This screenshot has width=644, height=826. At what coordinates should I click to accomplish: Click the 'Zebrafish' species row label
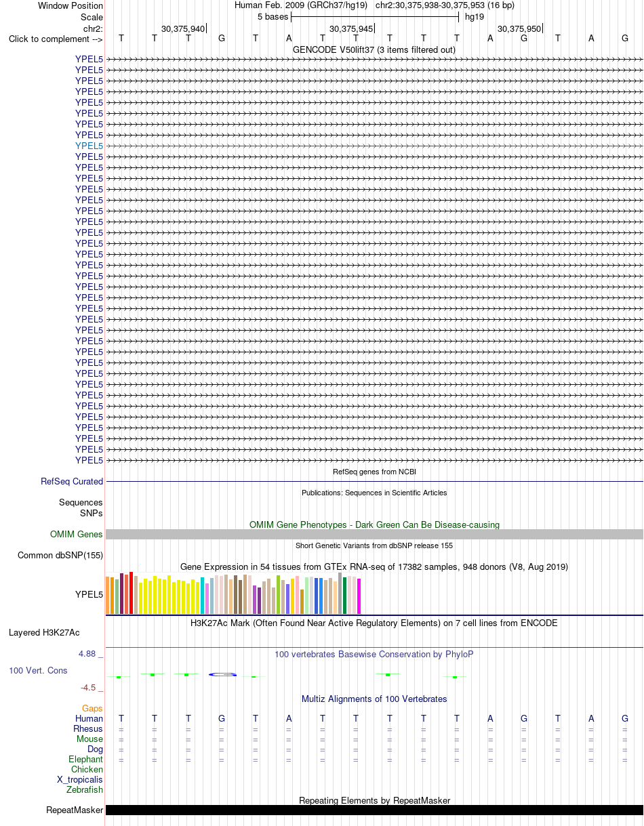(x=85, y=789)
